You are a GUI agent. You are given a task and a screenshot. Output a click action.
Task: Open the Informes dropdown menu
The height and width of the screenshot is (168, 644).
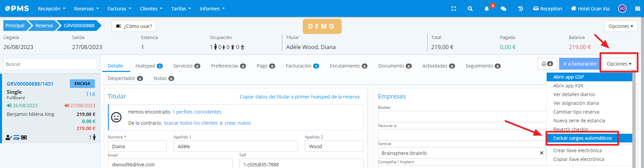[x=212, y=9]
